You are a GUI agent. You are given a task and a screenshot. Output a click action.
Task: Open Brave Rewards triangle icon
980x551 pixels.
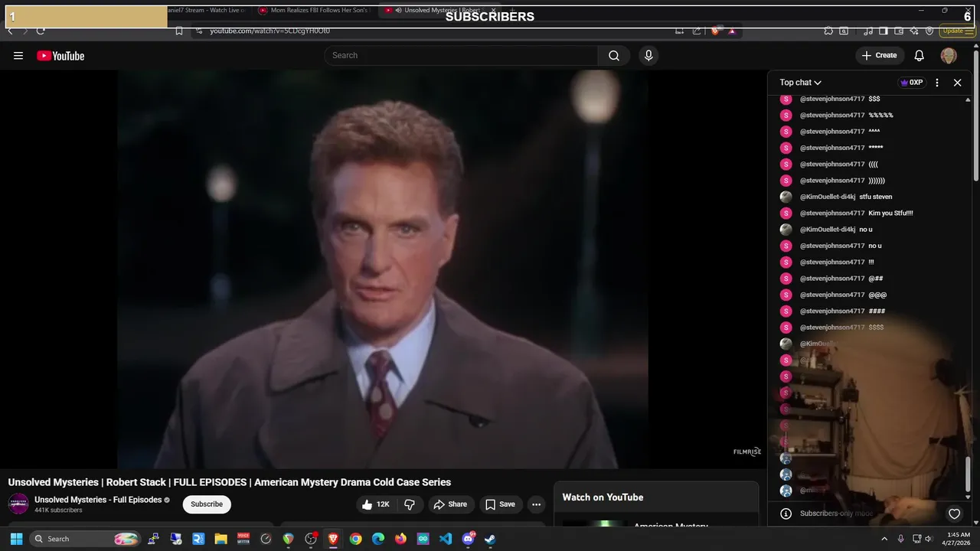point(732,31)
